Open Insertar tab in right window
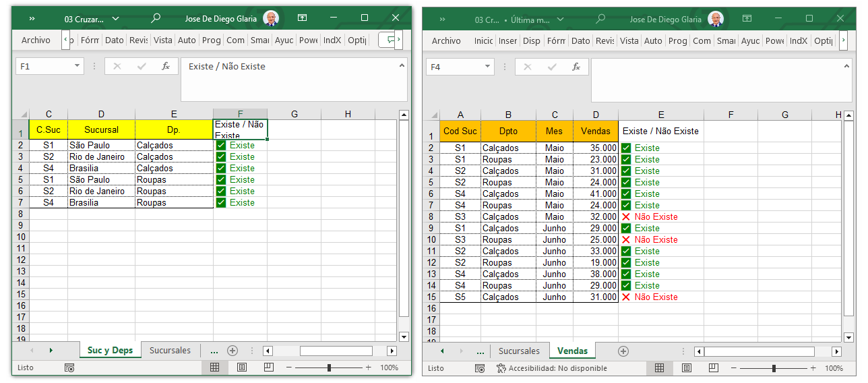868x383 pixels. pyautogui.click(x=507, y=41)
